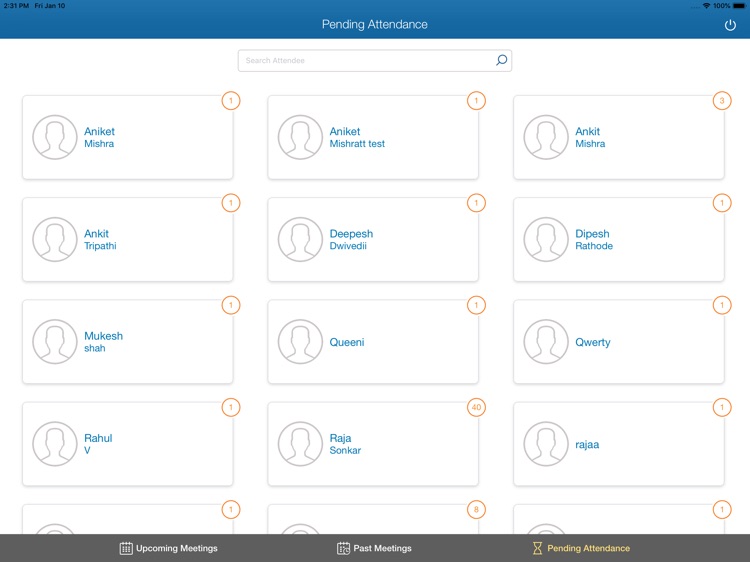Open Ankit Tripathi attendee card
Viewport: 750px width, 562px height.
(x=128, y=240)
